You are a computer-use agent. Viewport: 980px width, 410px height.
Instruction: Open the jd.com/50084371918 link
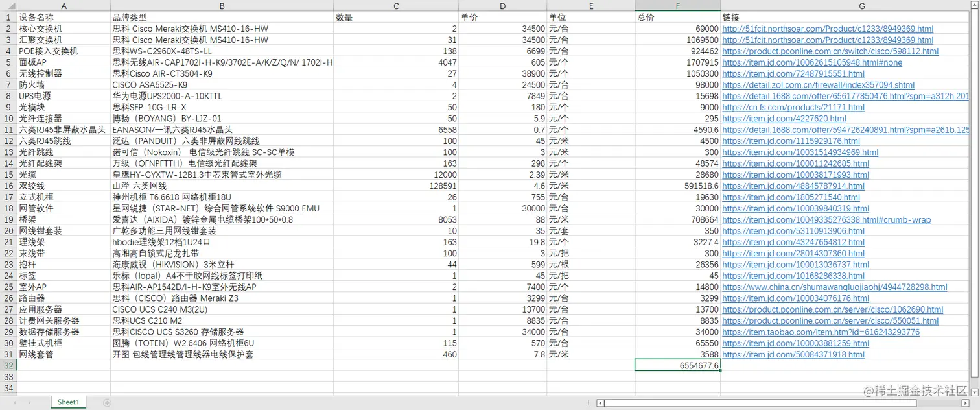(793, 354)
